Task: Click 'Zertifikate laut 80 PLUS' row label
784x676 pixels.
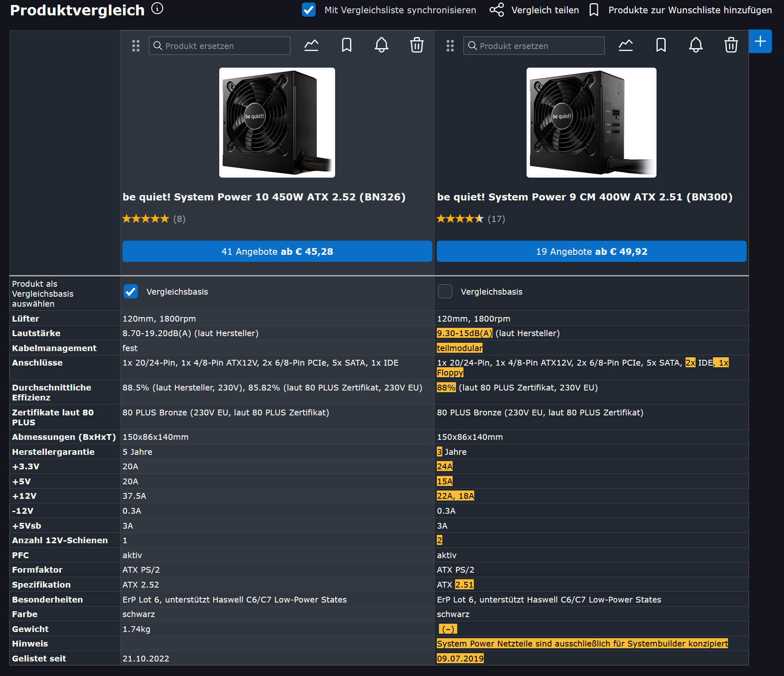Action: 53,417
